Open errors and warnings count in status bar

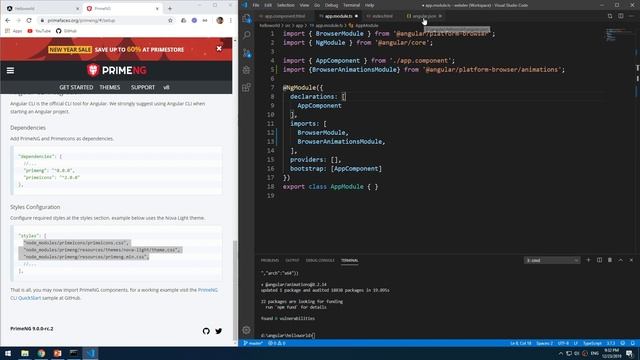click(x=276, y=343)
